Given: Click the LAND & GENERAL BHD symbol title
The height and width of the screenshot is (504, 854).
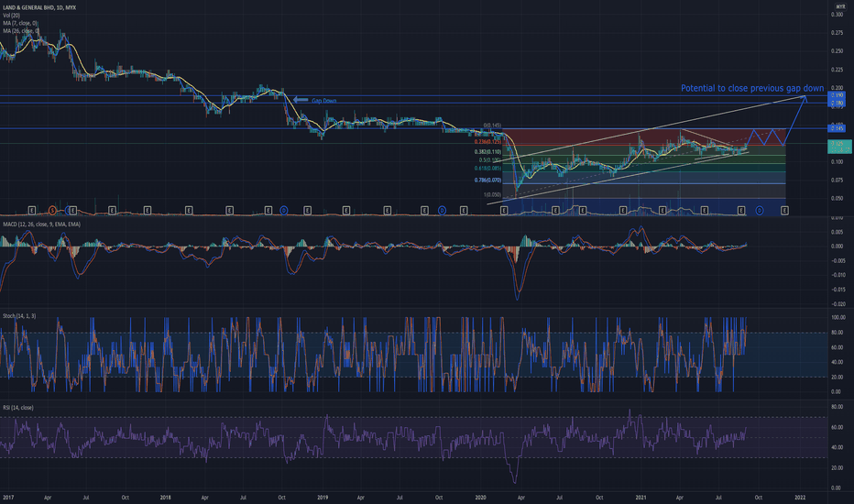Looking at the screenshot, I should point(39,7).
